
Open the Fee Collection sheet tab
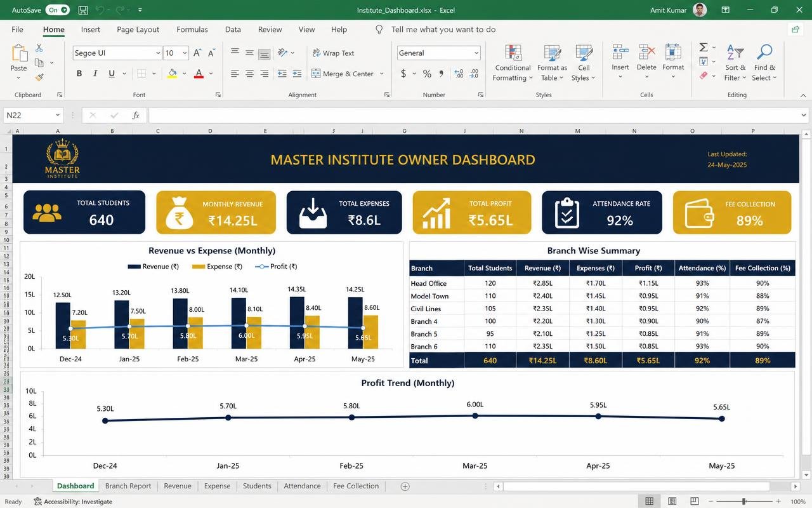356,486
